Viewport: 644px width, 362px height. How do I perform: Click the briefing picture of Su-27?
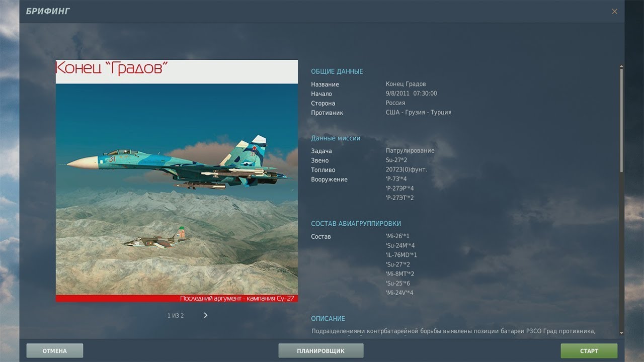177,181
